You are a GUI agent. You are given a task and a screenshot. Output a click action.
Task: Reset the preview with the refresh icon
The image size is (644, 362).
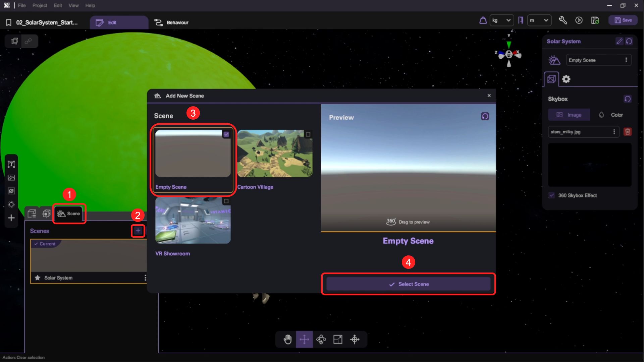click(x=485, y=116)
